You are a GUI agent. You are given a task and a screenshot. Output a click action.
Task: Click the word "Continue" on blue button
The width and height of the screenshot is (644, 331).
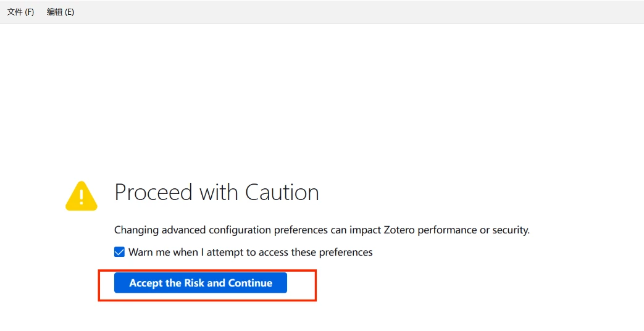250,283
